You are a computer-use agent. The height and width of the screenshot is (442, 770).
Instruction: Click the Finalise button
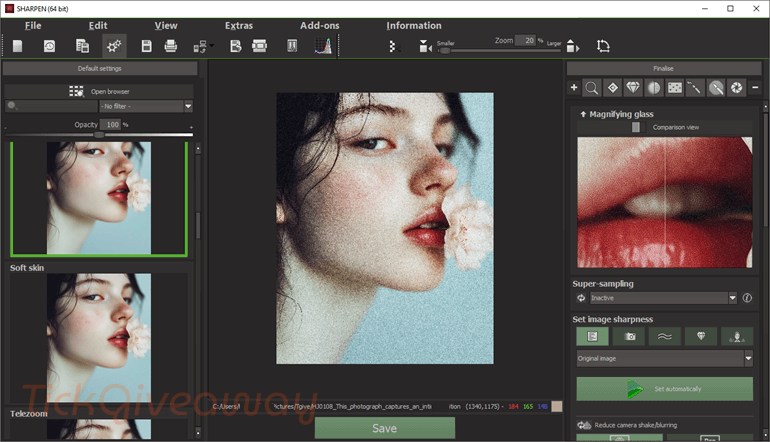[663, 68]
